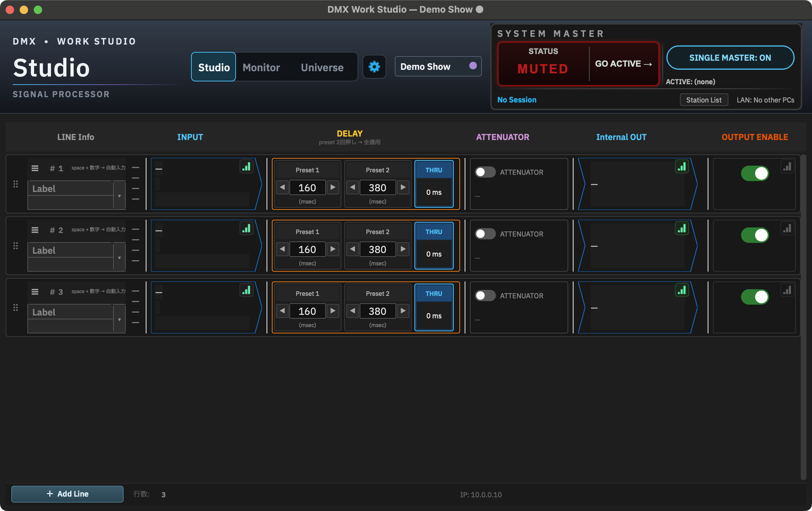Click the Add Line button

(67, 494)
